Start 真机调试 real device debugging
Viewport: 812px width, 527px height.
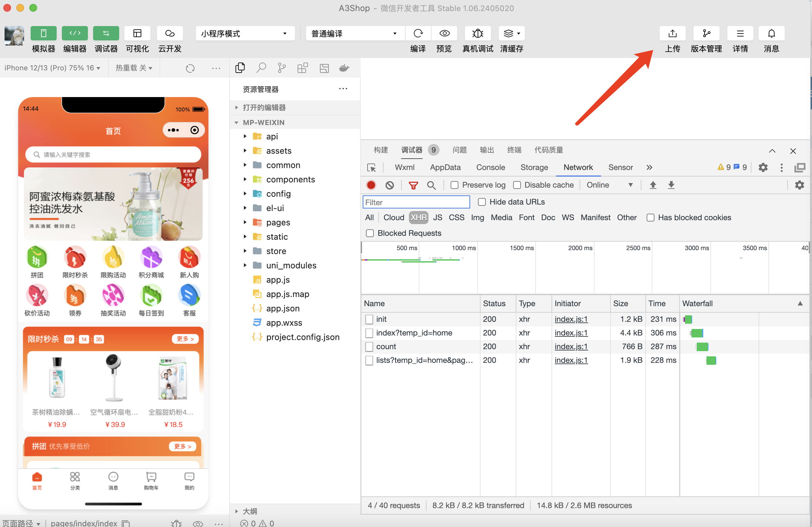pos(478,34)
